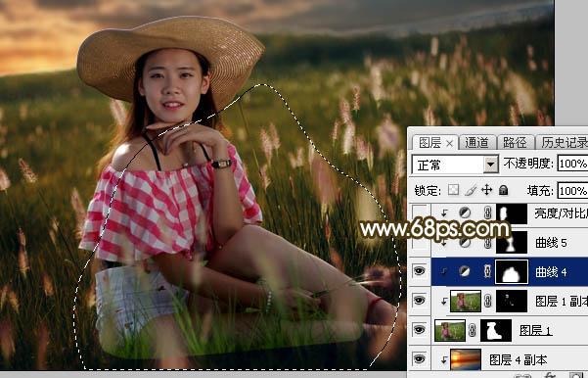The width and height of the screenshot is (588, 378).
Task: Open the 正常 blend mode dropdown
Action: point(455,165)
